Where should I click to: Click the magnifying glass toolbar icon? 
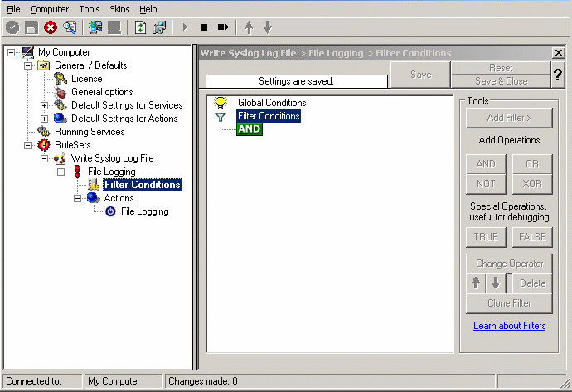pyautogui.click(x=70, y=27)
